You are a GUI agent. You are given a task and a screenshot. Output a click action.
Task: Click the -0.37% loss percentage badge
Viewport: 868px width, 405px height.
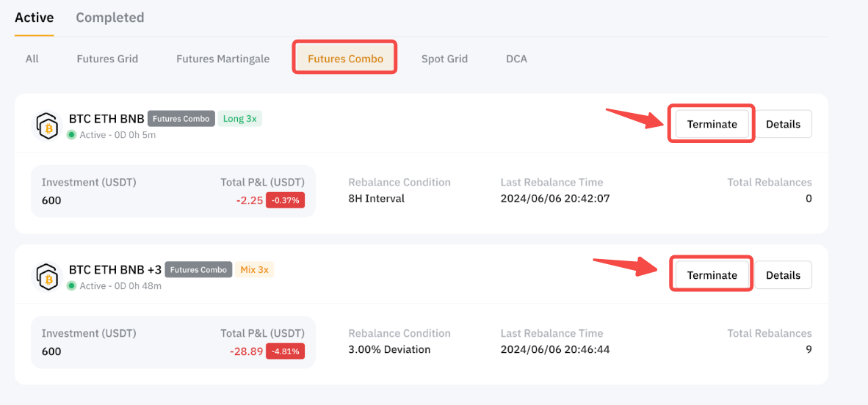point(286,200)
